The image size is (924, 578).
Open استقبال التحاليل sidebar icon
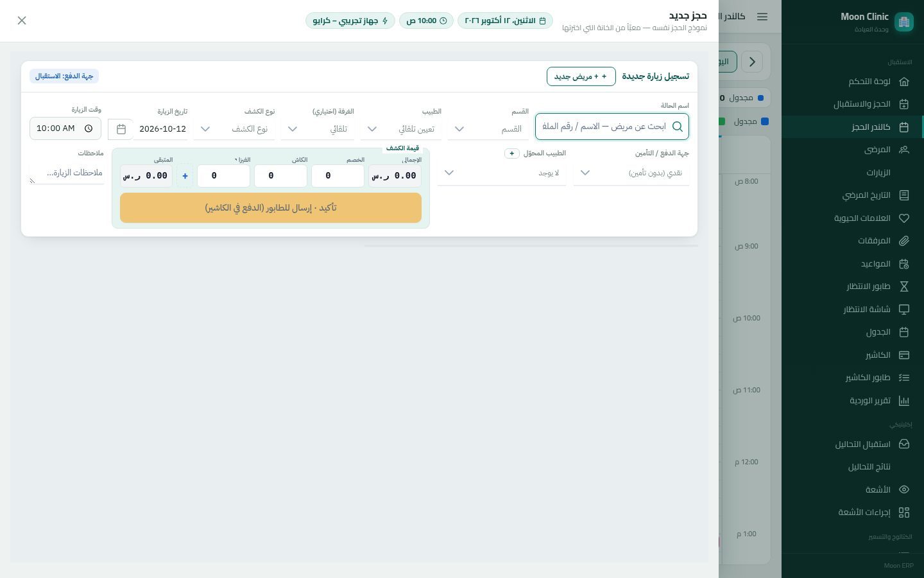904,444
